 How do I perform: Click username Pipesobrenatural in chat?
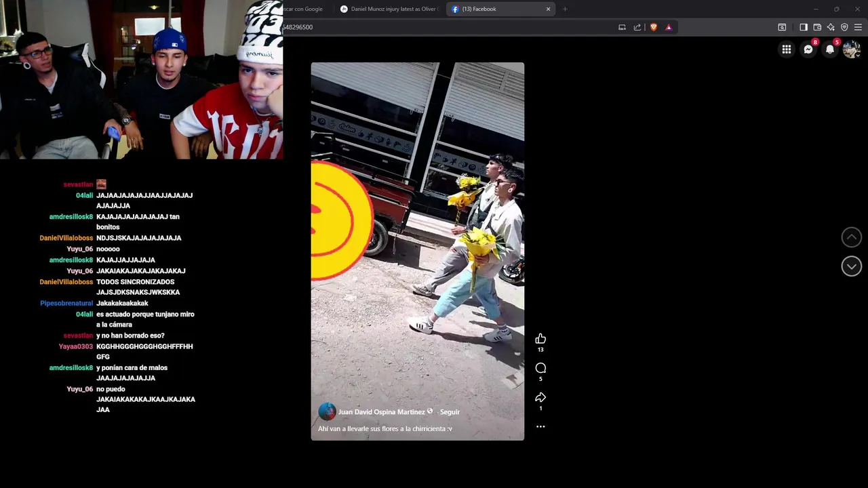tap(66, 304)
